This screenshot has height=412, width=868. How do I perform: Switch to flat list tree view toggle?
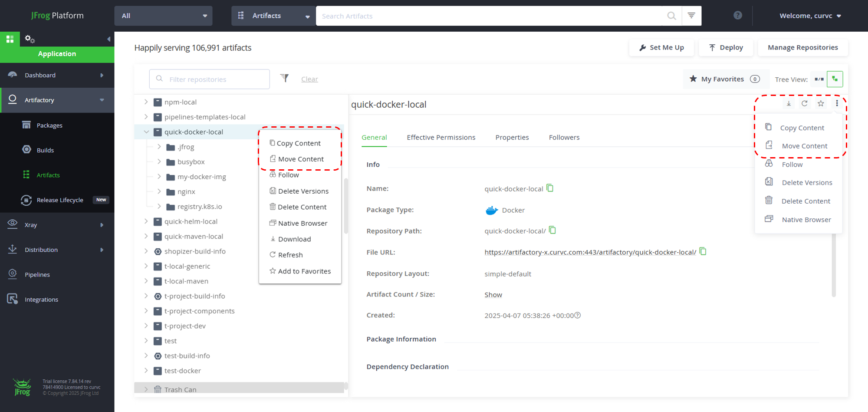click(819, 79)
